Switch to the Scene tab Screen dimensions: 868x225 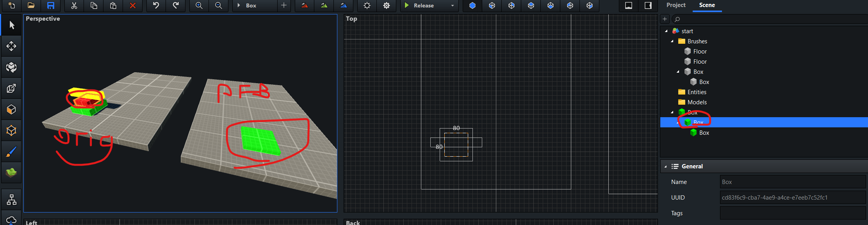(x=707, y=5)
